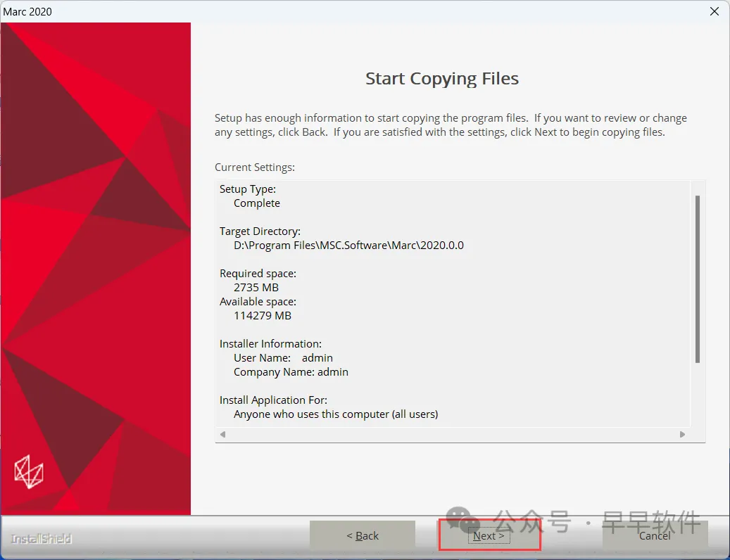Click the D:\Program Files\MSC.Software\Marc\2020.0.0 path
Screen dimensions: 730x560
click(x=348, y=245)
